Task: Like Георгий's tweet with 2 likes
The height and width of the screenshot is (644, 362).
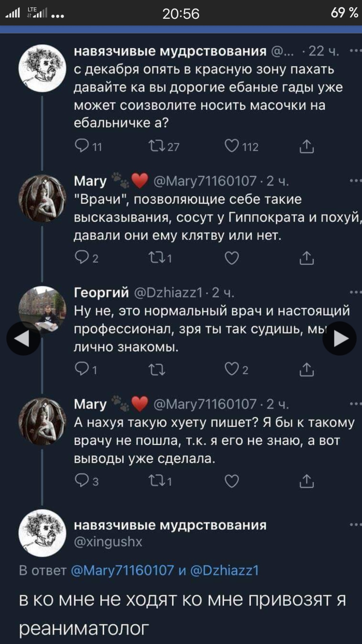Action: 232,369
